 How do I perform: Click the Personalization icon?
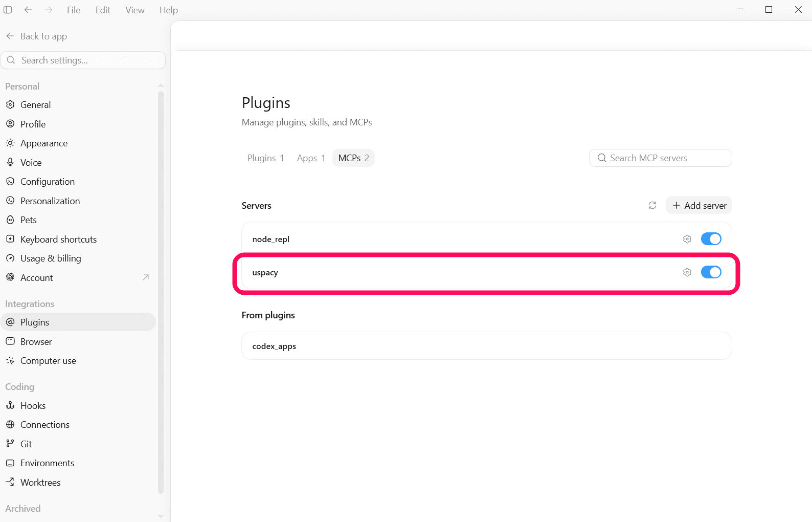[x=10, y=201]
